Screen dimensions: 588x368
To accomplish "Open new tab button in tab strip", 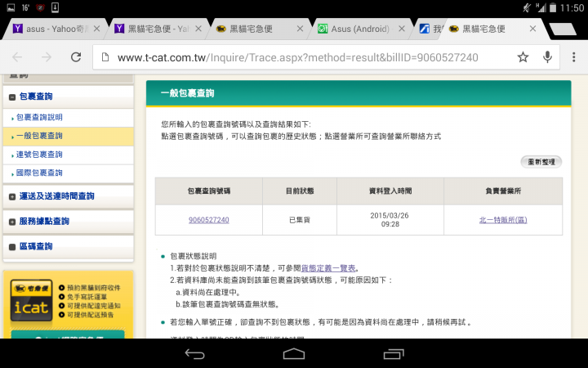I will [562, 29].
